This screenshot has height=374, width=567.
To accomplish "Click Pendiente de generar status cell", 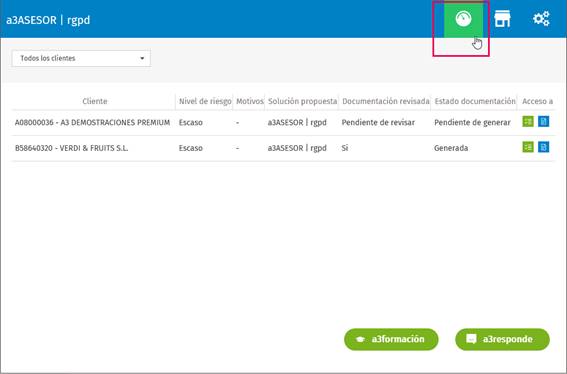I will coord(472,123).
